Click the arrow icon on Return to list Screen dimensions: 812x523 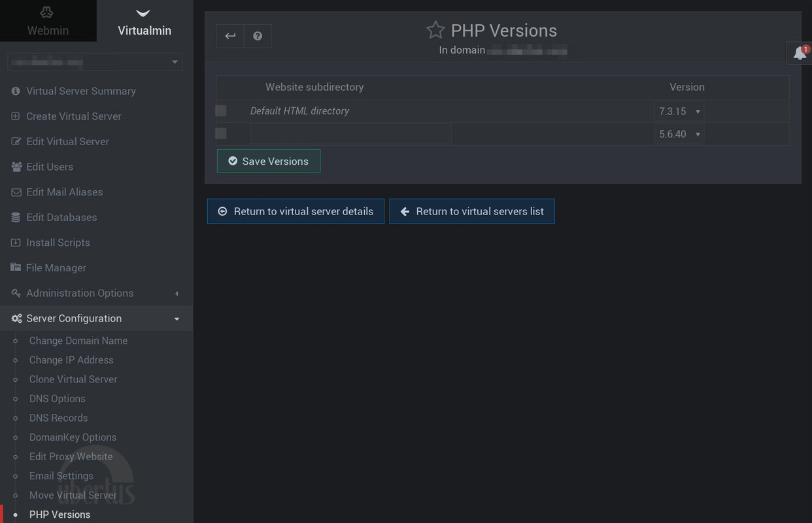tap(405, 211)
